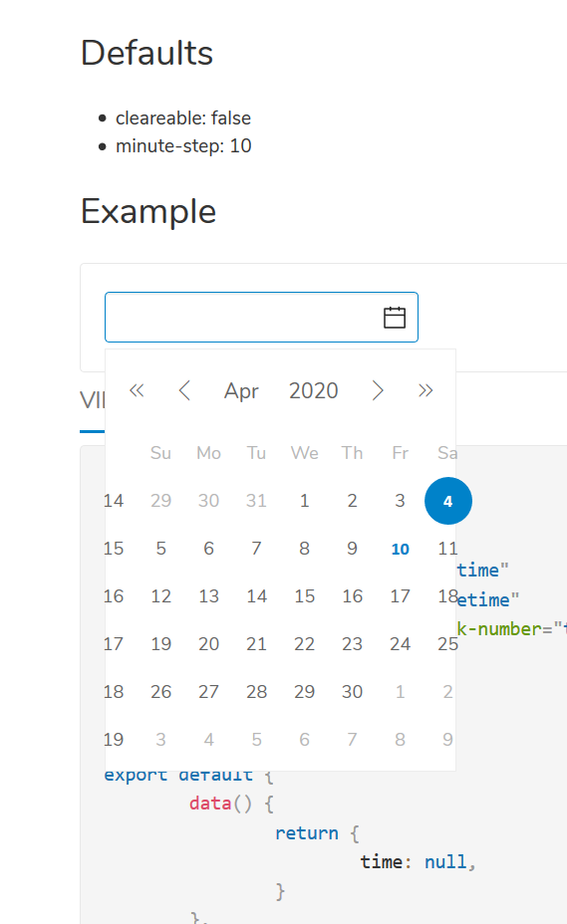The height and width of the screenshot is (924, 567).
Task: Pick April 27 in the calendar
Action: click(209, 692)
